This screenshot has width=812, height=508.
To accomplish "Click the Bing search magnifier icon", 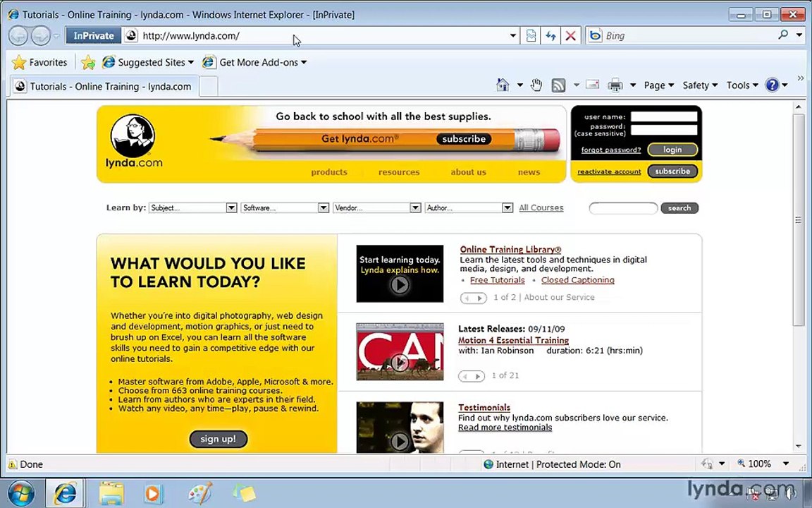I will point(783,35).
